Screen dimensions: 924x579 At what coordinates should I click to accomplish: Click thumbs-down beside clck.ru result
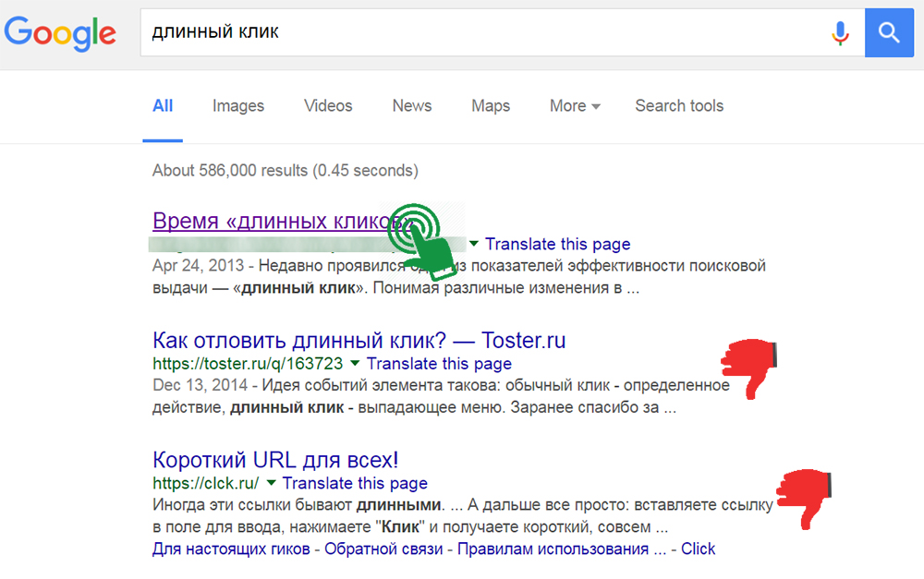804,498
